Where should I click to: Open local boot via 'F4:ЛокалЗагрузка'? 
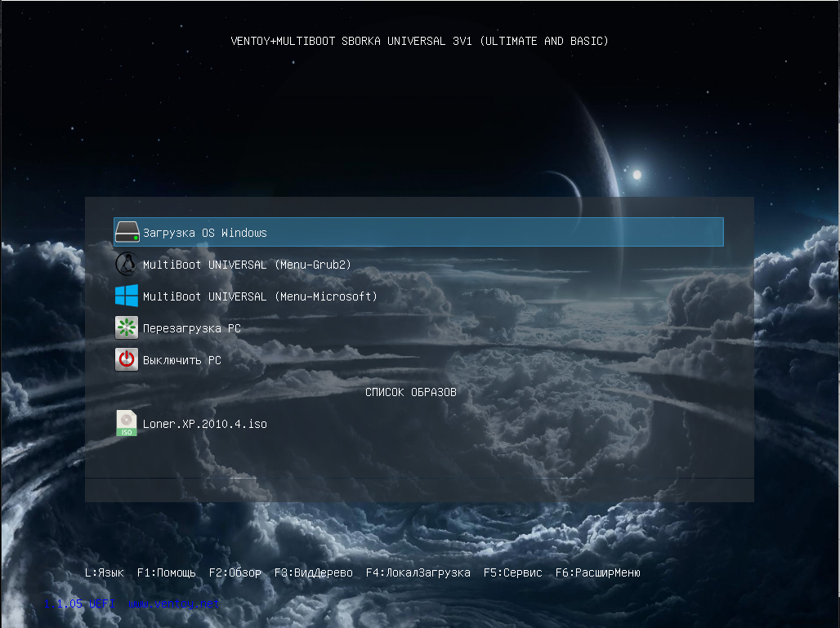418,572
